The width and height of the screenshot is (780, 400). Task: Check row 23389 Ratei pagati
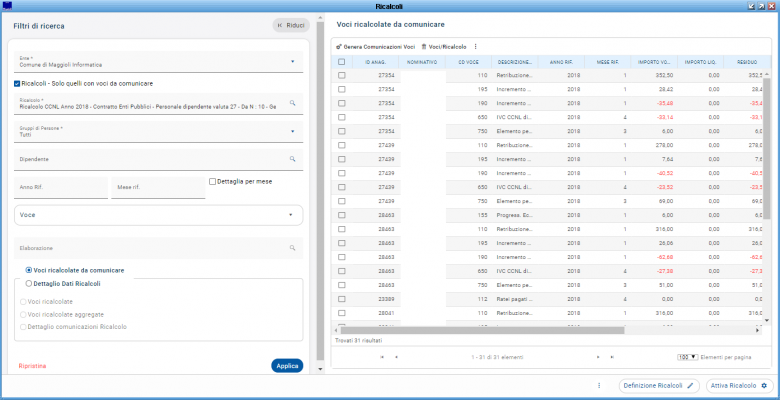coord(341,299)
